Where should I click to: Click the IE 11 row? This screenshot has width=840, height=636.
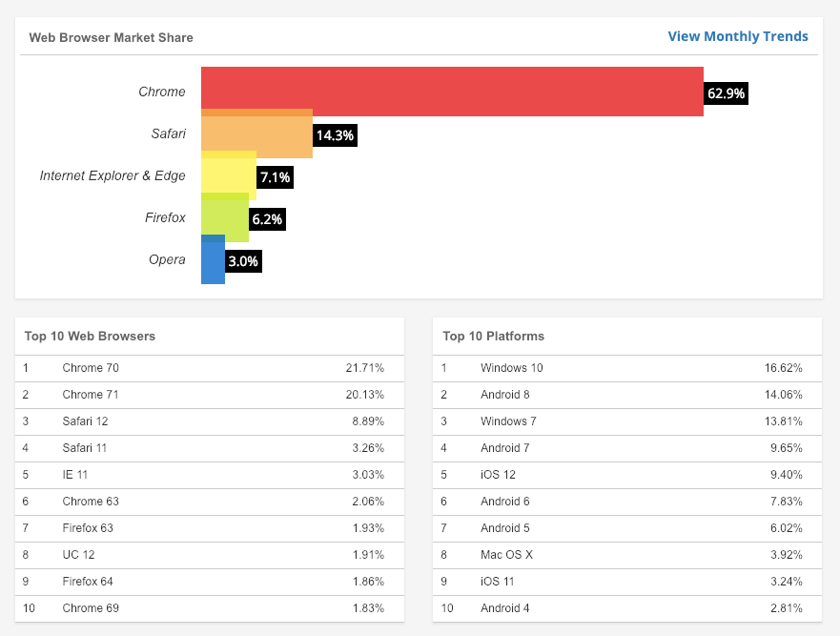click(x=210, y=475)
